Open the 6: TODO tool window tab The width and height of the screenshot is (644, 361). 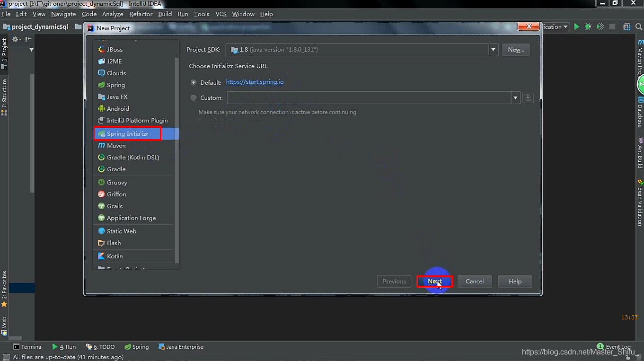click(x=100, y=347)
